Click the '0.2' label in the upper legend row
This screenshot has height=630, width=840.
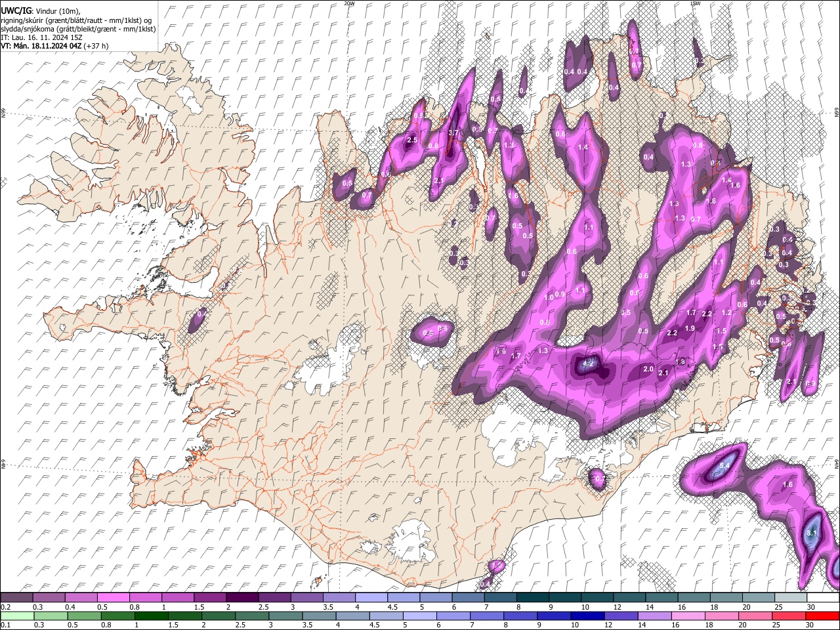pos(6,607)
